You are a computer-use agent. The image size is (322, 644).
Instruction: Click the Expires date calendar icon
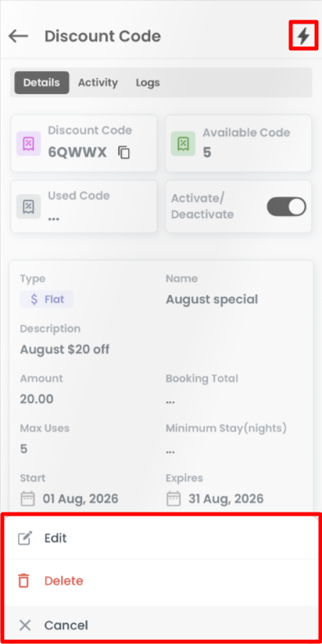[173, 499]
